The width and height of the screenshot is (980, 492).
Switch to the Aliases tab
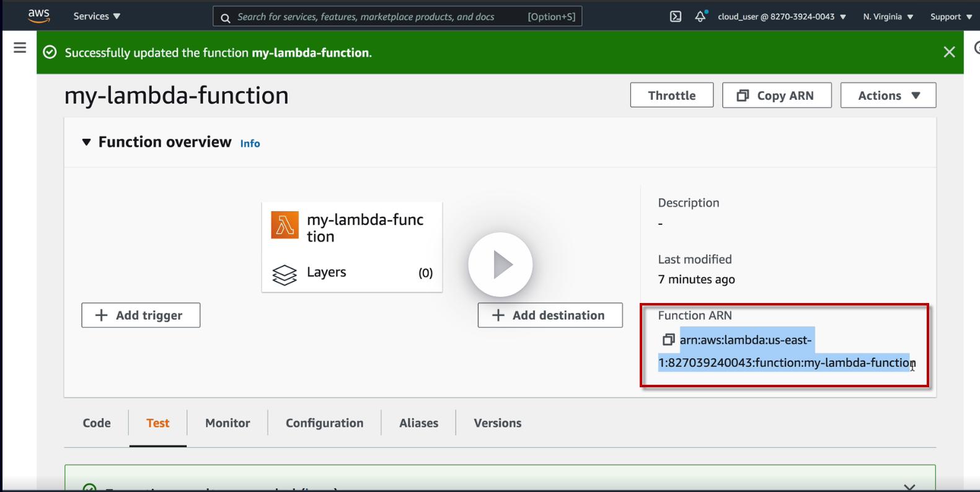pos(418,423)
